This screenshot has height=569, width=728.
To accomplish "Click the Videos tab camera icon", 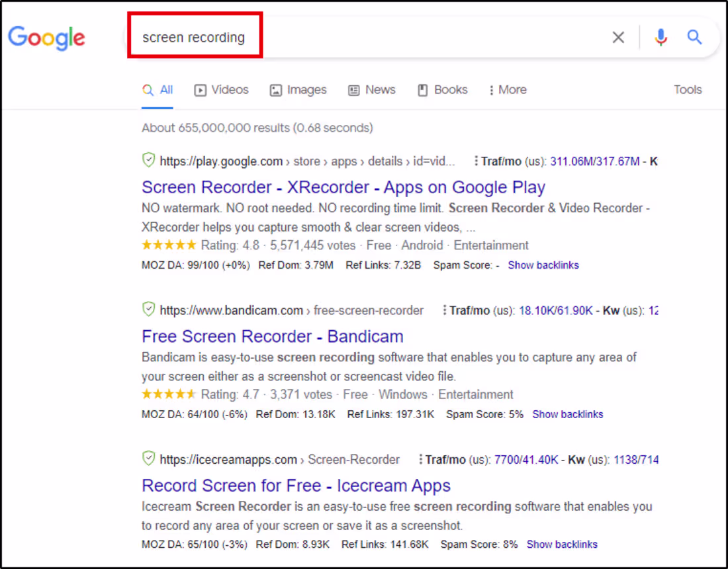I will pyautogui.click(x=201, y=90).
